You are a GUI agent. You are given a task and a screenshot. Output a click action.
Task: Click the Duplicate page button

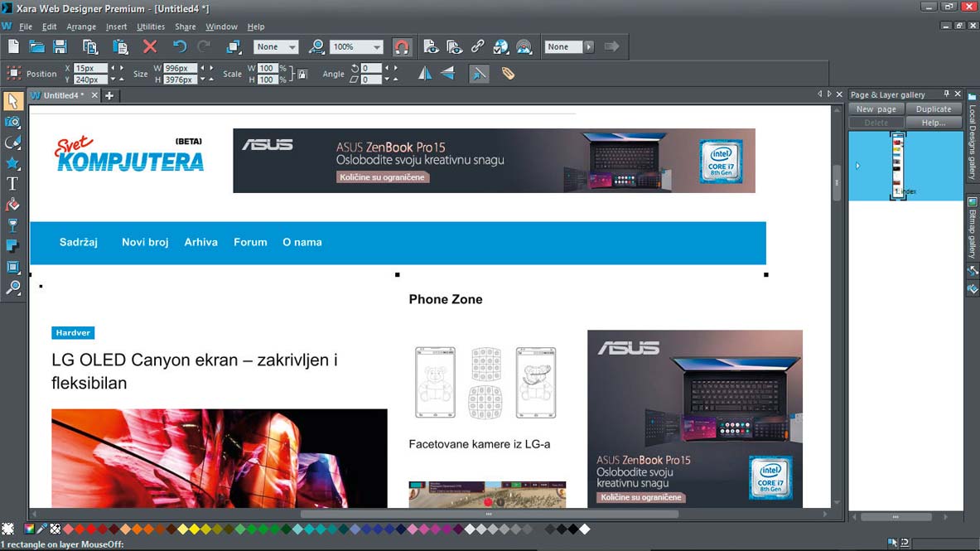pyautogui.click(x=934, y=109)
